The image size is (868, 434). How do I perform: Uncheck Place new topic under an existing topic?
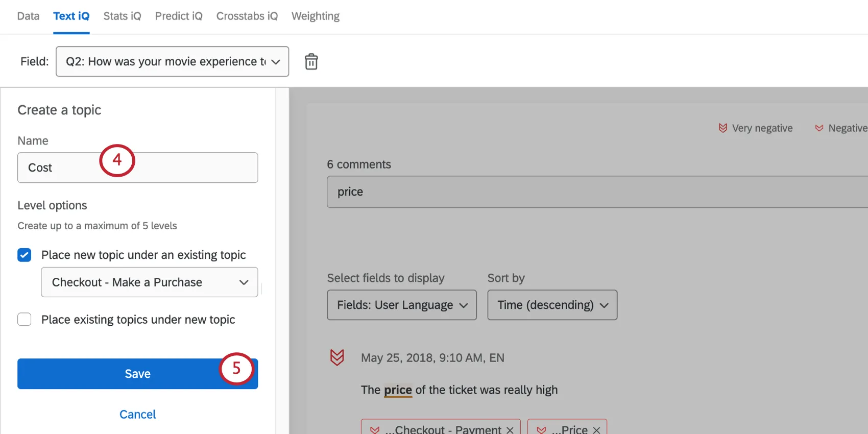[x=24, y=255]
